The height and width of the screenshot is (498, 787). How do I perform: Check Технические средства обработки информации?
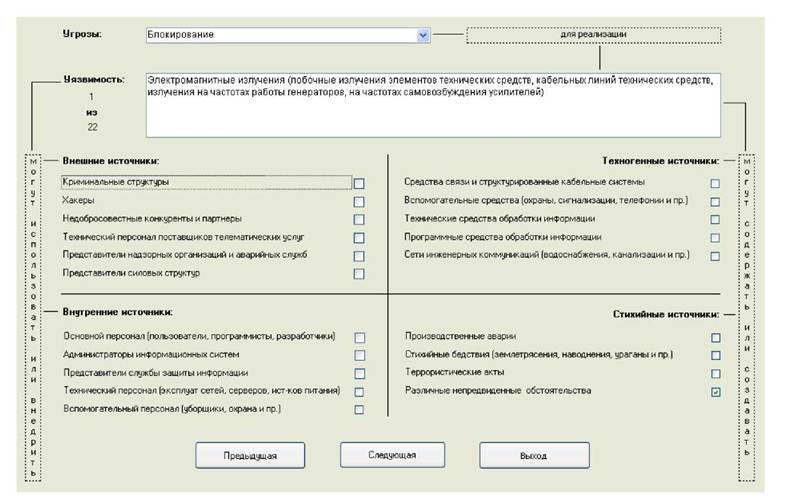click(x=715, y=219)
